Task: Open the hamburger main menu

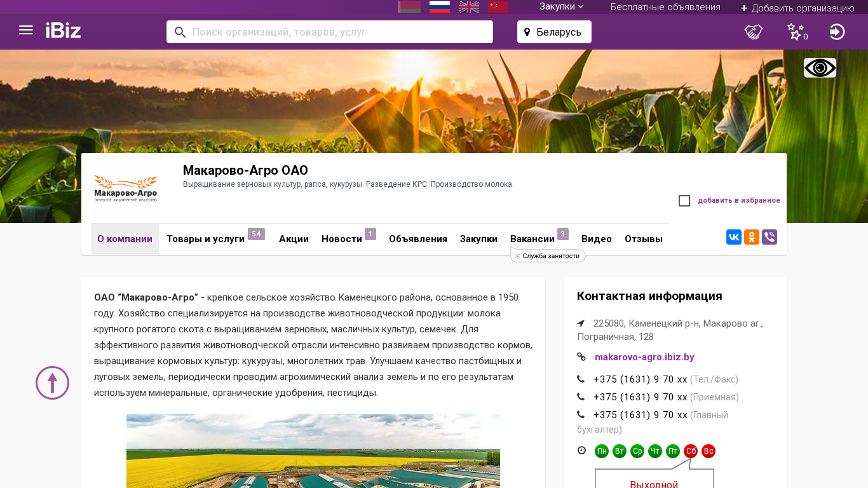Action: point(26,30)
